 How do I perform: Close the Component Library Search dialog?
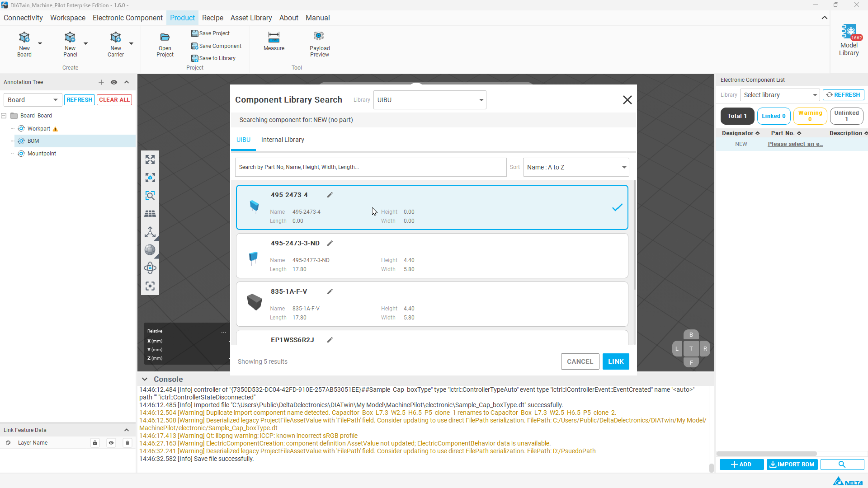coord(627,100)
